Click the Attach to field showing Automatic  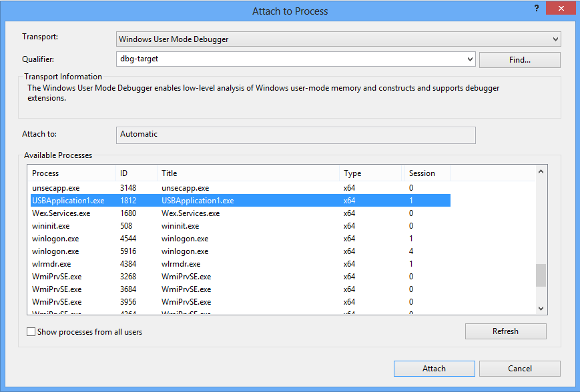pyautogui.click(x=294, y=135)
